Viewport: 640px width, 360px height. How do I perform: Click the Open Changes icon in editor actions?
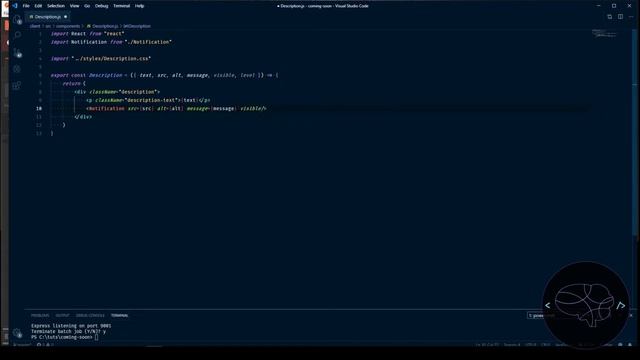[609, 17]
